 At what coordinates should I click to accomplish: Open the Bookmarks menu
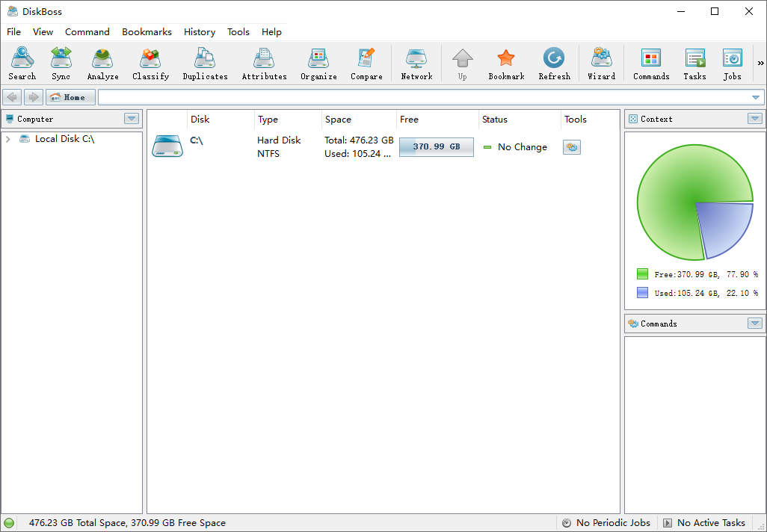click(147, 32)
